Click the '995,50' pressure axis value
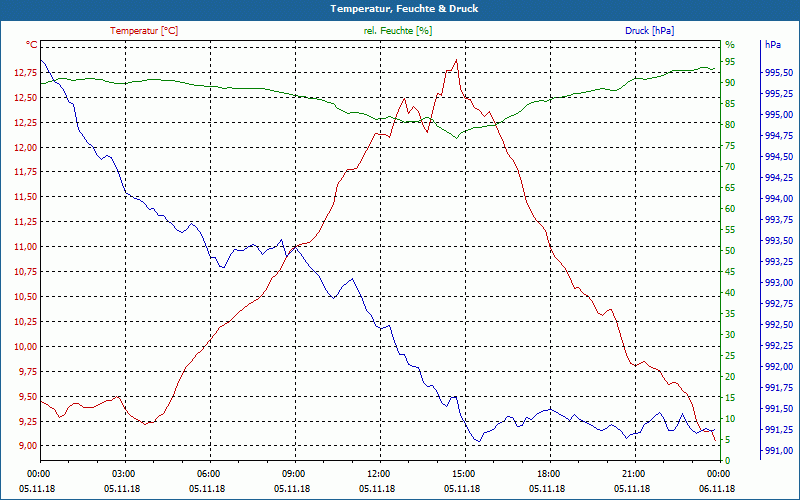Viewport: 800px width, 500px height. click(779, 73)
